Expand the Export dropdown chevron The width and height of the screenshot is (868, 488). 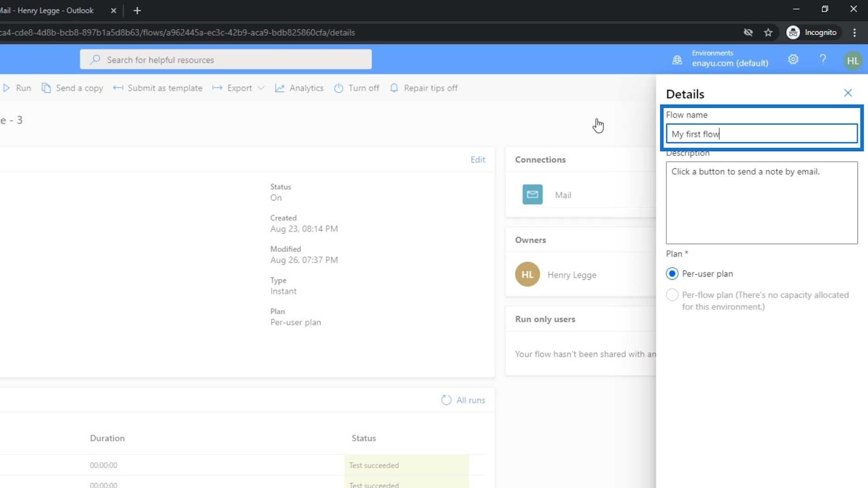(x=261, y=88)
